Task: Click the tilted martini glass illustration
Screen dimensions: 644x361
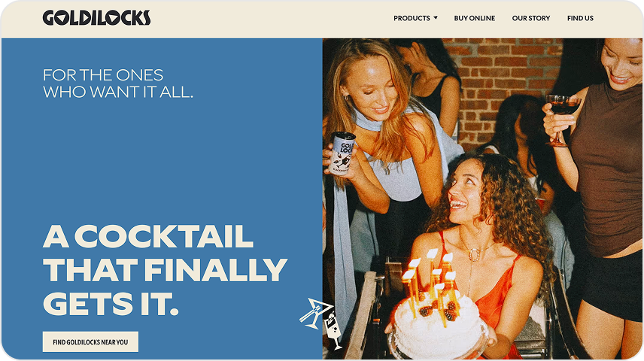Action: (x=314, y=314)
